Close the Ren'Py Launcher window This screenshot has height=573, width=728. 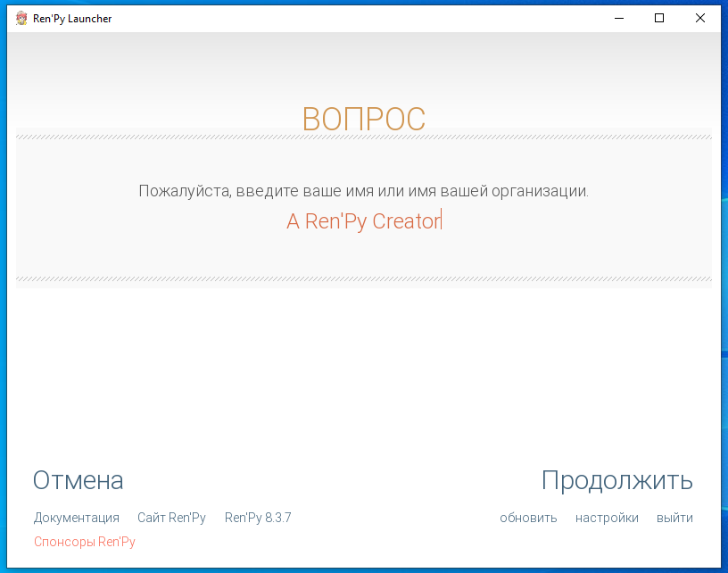(700, 18)
